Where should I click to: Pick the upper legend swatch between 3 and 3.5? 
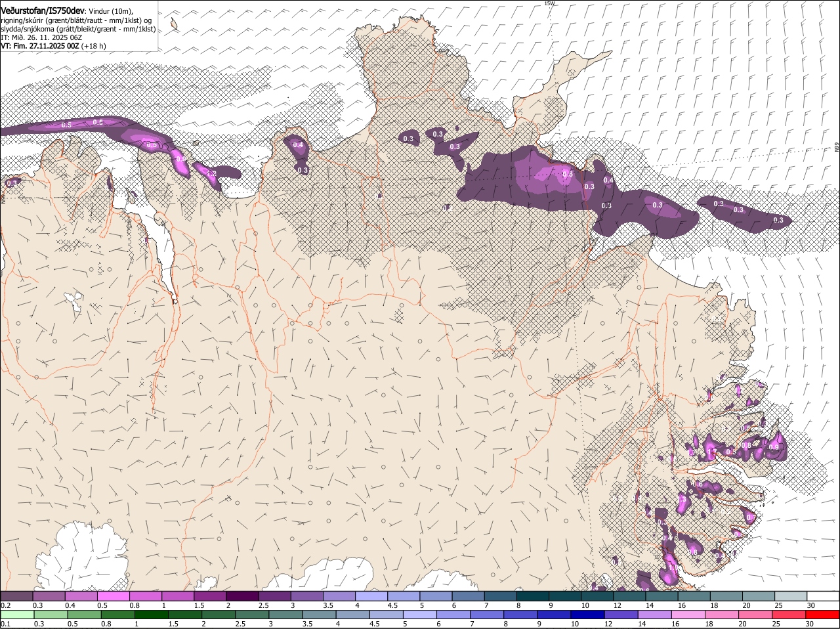point(307,596)
